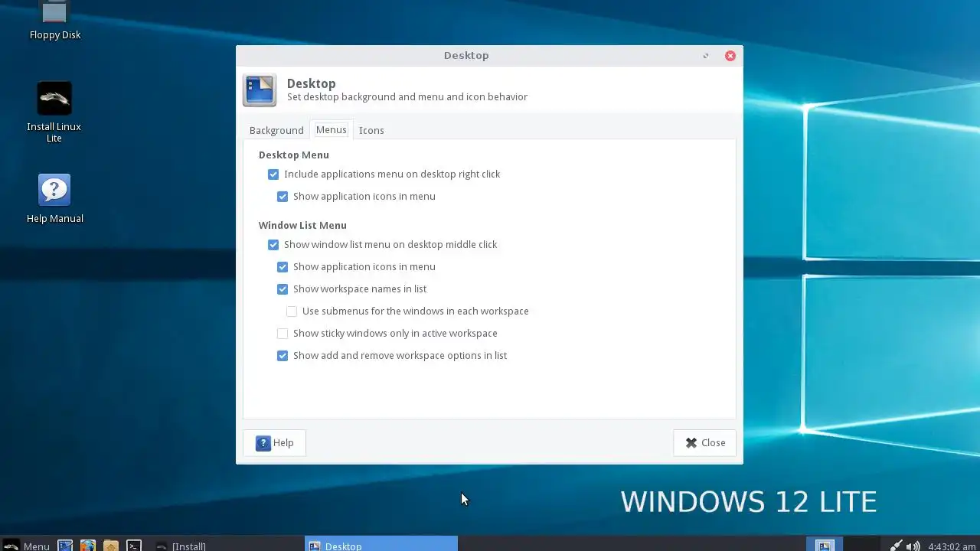Click the window maximize icon in title bar
Viewport: 980px width, 551px height.
pyautogui.click(x=706, y=55)
